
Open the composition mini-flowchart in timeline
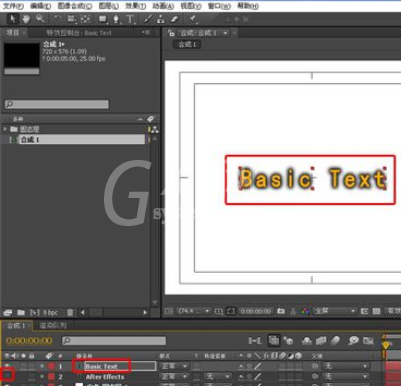pos(255,341)
